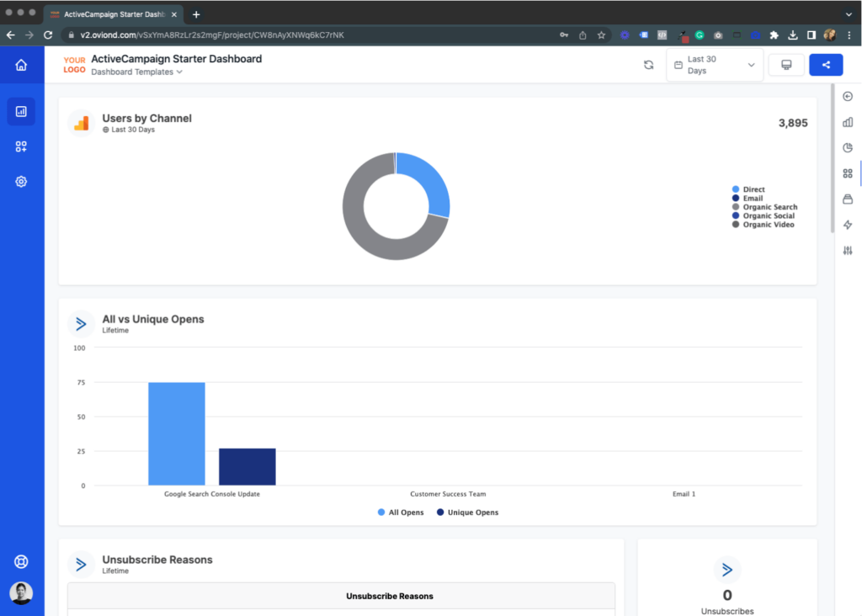Image resolution: width=862 pixels, height=616 pixels.
Task: Toggle Email legend entry
Action: click(748, 198)
